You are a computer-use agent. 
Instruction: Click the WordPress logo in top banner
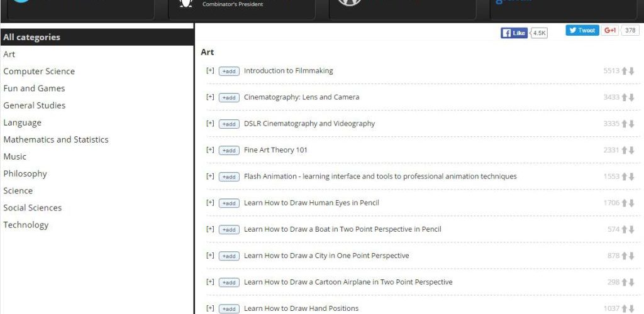point(349,2)
